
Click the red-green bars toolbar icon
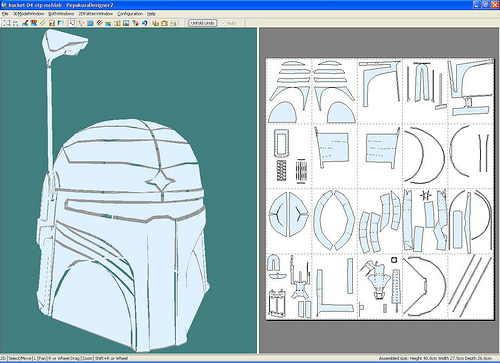[x=155, y=23]
